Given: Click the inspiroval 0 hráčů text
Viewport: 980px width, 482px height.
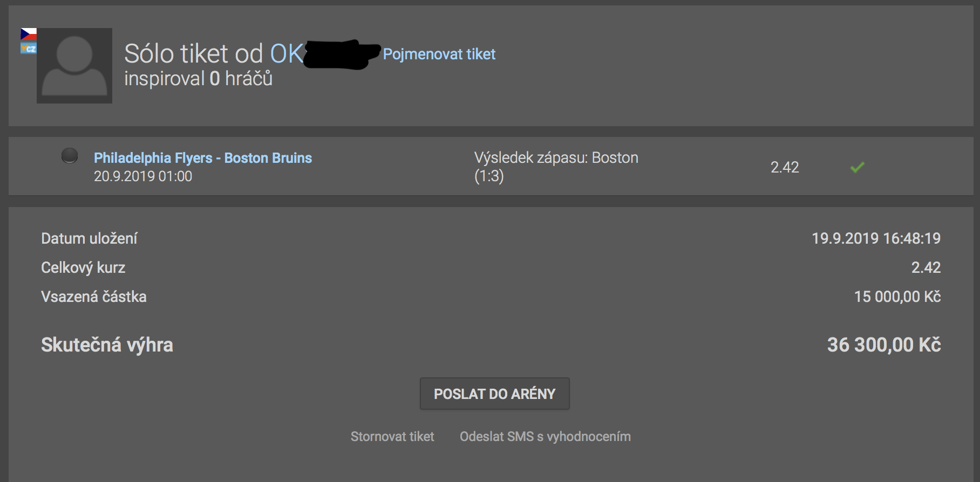Looking at the screenshot, I should 198,79.
